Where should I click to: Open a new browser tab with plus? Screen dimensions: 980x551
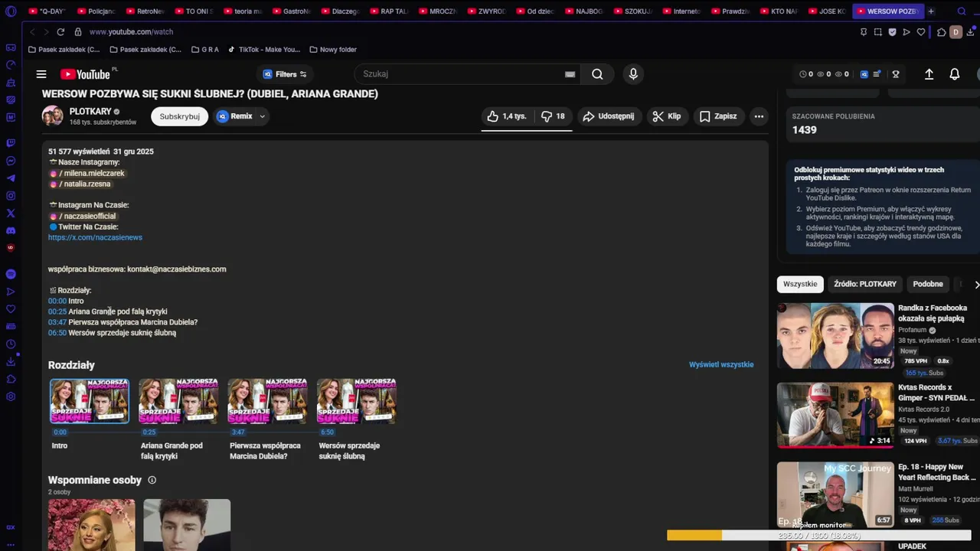pos(931,11)
